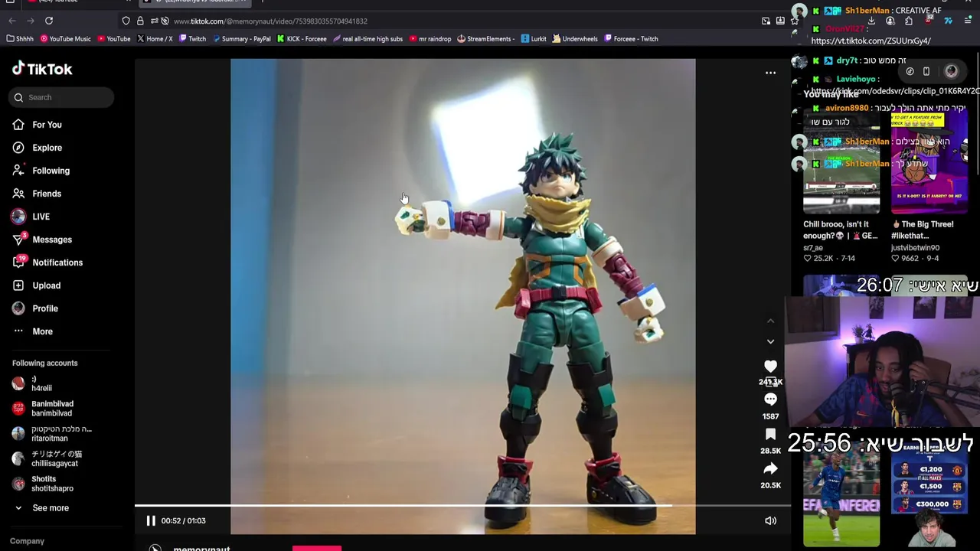980x551 pixels.
Task: Click the Search input field
Action: click(63, 97)
